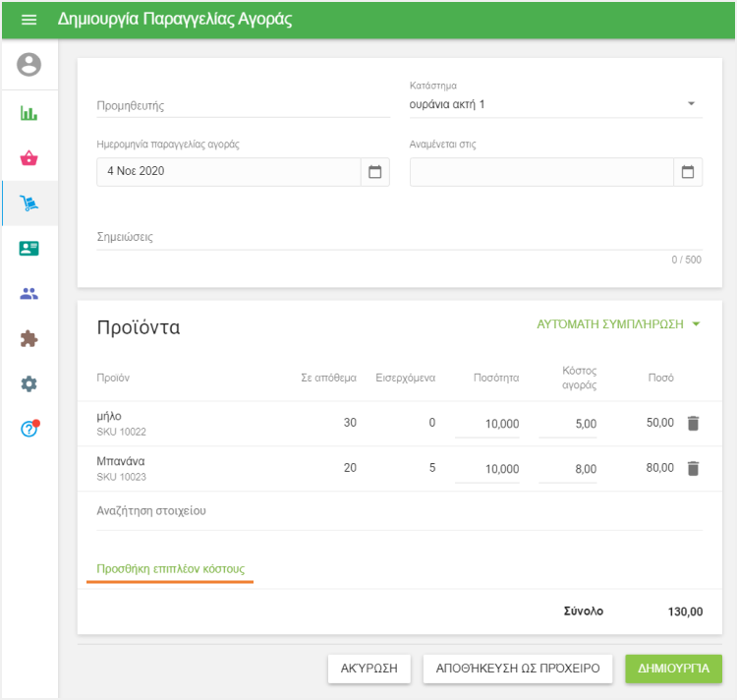Click Προσθήκη επιπλέον κόστους link
Viewport: 737px width, 700px height.
tap(170, 568)
